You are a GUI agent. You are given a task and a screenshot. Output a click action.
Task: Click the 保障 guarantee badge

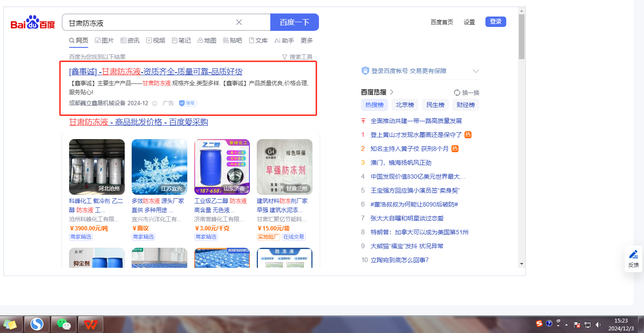188,103
